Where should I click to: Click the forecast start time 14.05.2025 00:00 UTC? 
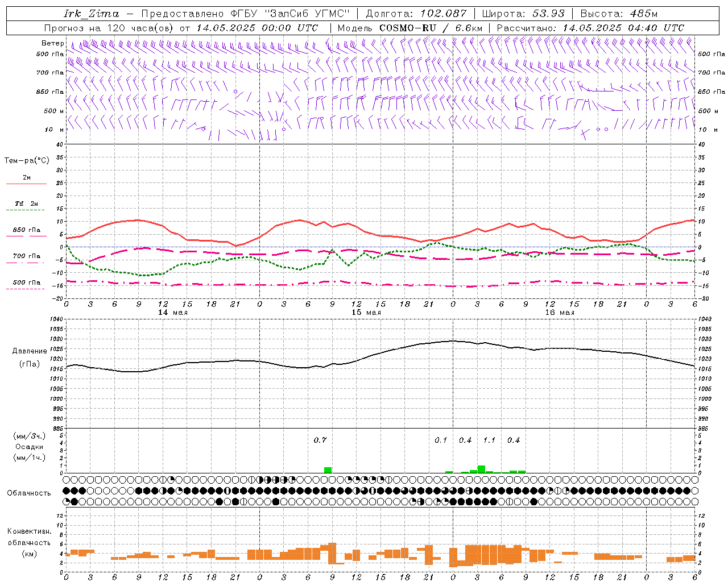258,28
